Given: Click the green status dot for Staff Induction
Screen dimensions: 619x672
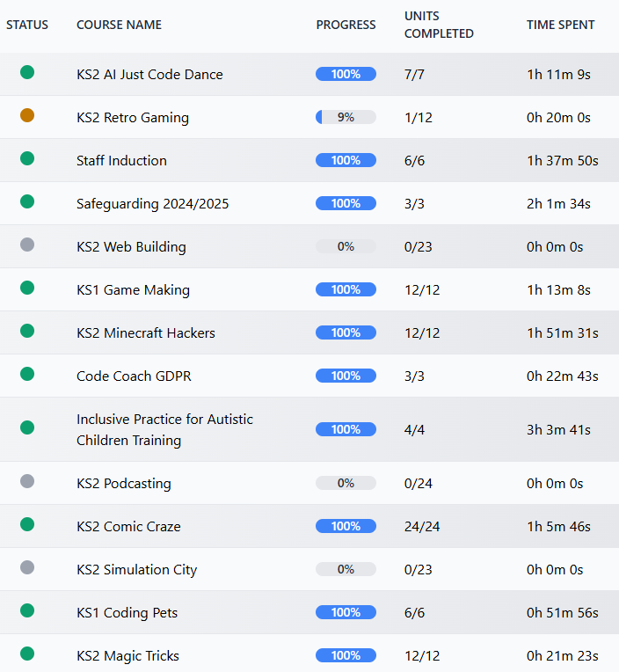Looking at the screenshot, I should [x=27, y=159].
